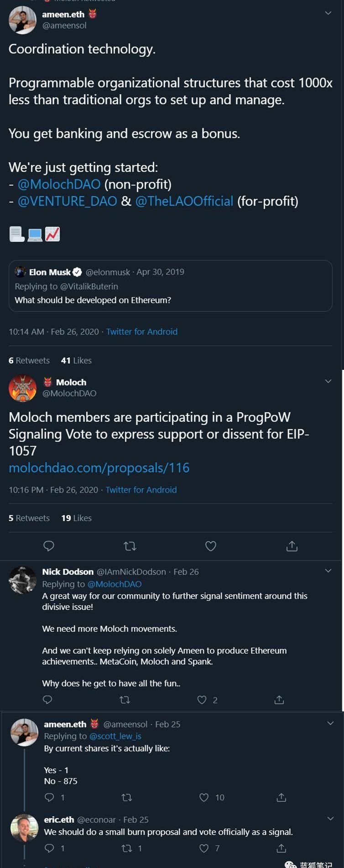Like the Yes/No shares reply by ameen.eth
Screen dimensions: 344x868
[204, 797]
